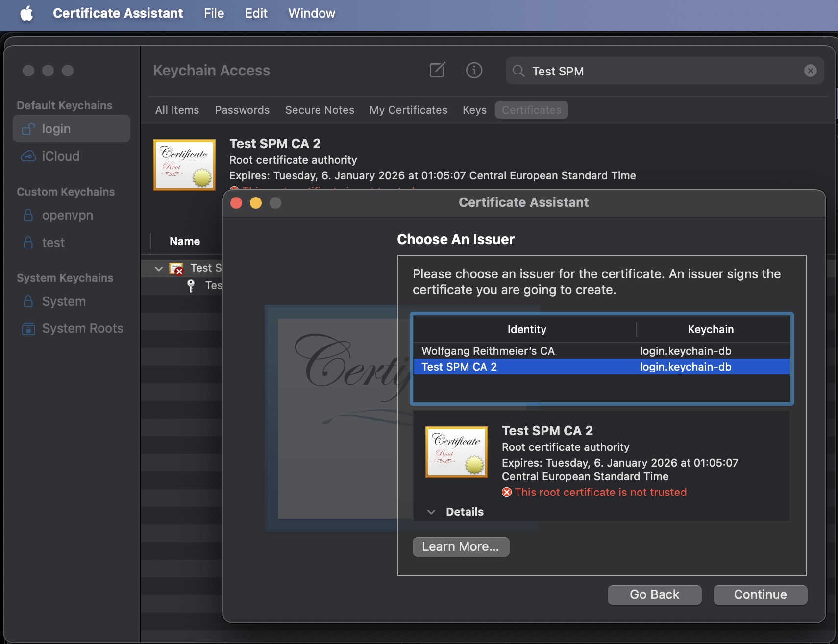Switch to the Secure Notes tab
The height and width of the screenshot is (644, 838).
320,110
